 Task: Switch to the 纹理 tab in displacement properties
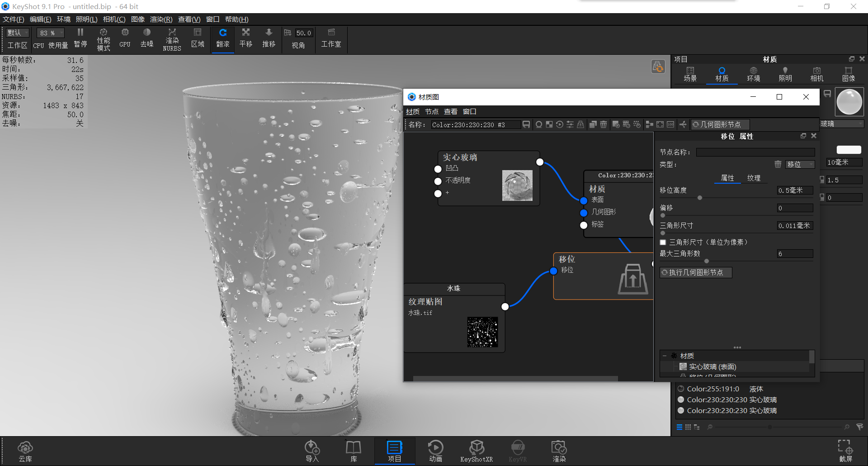[755, 178]
